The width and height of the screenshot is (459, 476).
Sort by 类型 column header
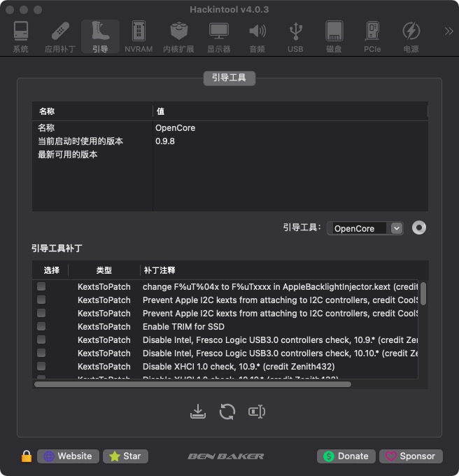pos(104,270)
